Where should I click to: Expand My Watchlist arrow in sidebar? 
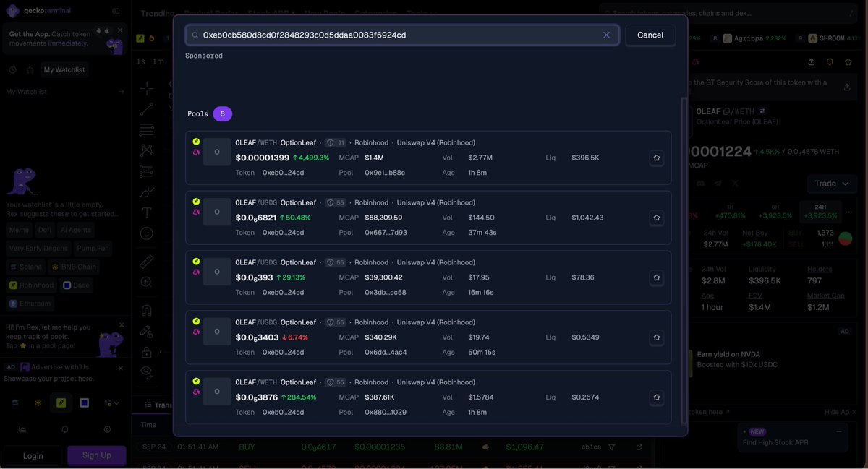121,92
